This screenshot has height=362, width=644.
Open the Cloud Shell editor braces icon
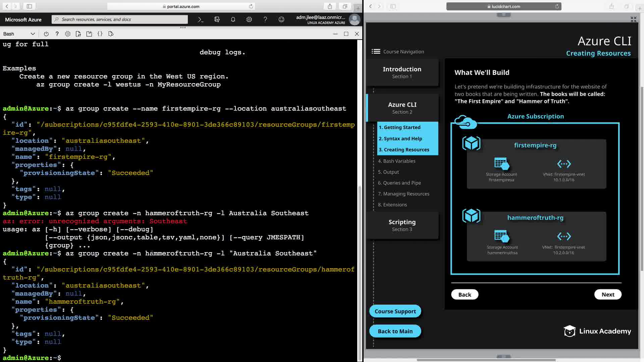tap(100, 34)
